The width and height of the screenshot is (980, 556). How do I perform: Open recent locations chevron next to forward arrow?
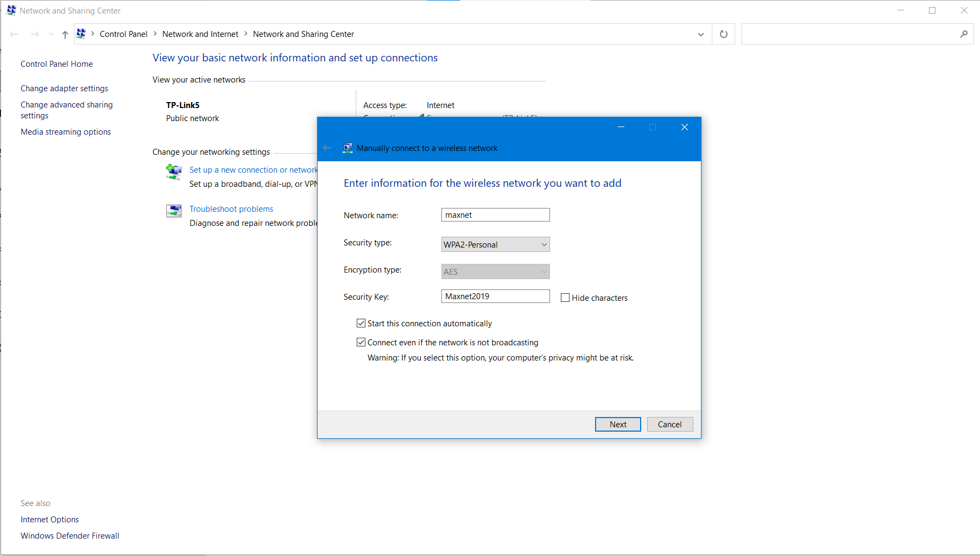click(x=51, y=34)
